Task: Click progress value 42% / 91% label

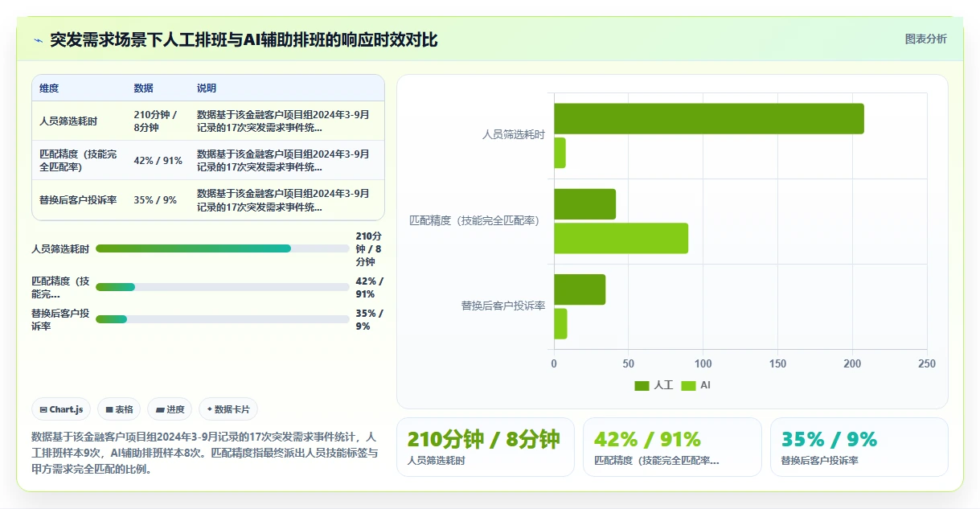Action: [x=369, y=287]
